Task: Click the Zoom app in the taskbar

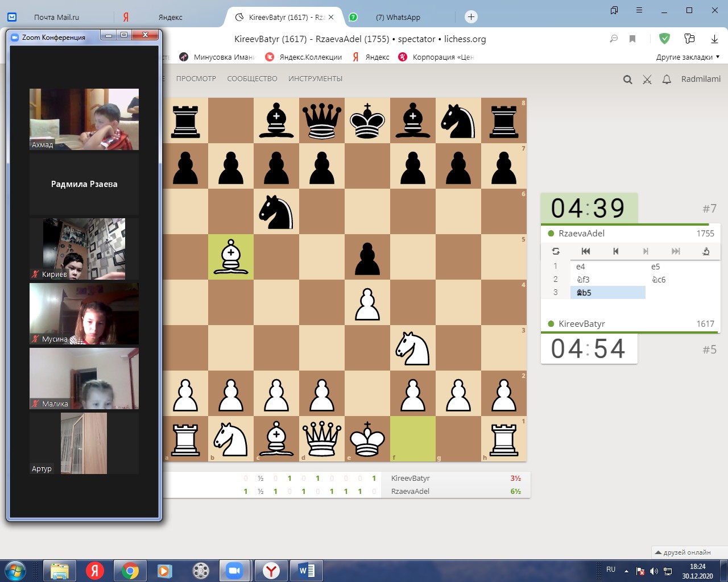Action: [x=234, y=570]
